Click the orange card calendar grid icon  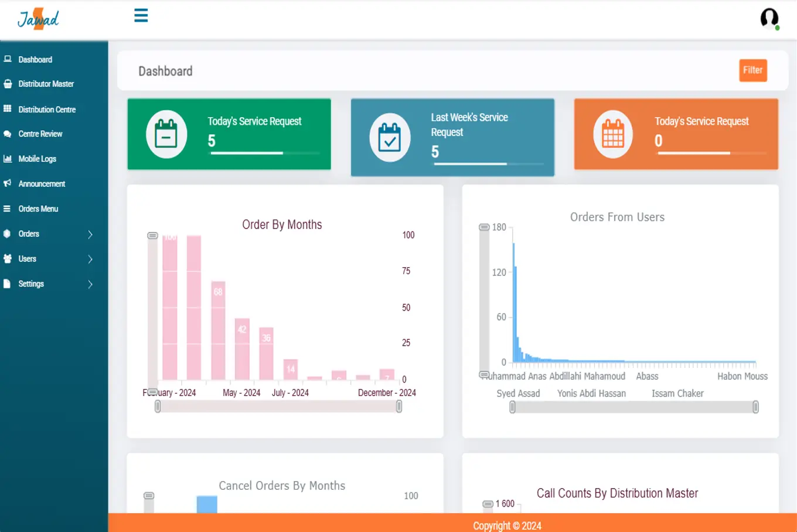tap(613, 134)
